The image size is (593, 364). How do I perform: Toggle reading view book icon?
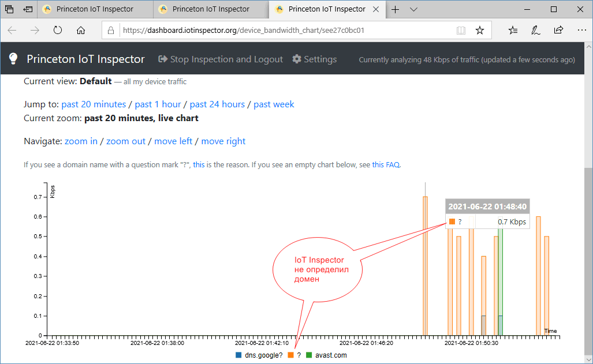461,30
